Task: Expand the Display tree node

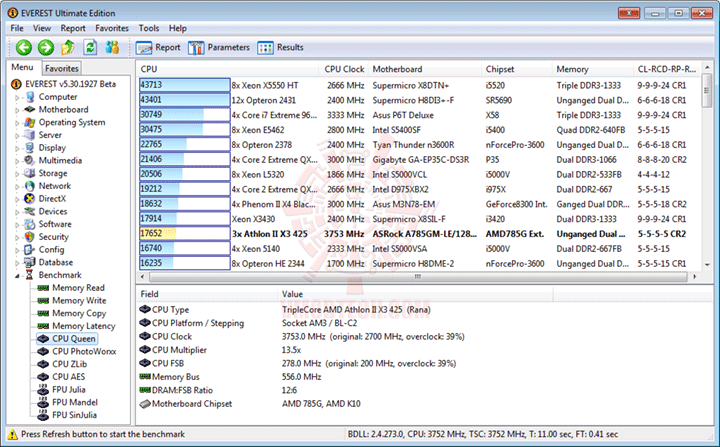Action: click(x=17, y=148)
